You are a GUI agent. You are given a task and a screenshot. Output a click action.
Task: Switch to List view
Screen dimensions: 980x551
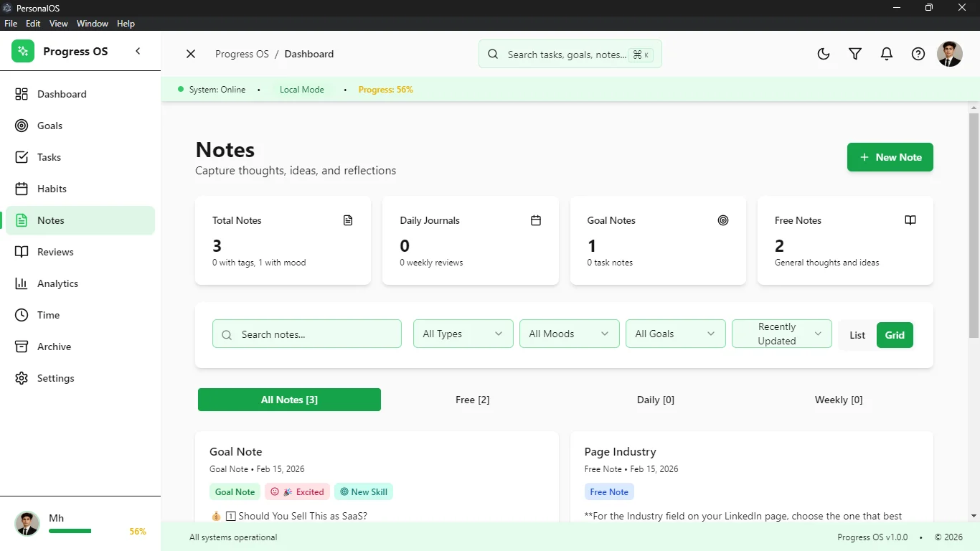tap(857, 335)
